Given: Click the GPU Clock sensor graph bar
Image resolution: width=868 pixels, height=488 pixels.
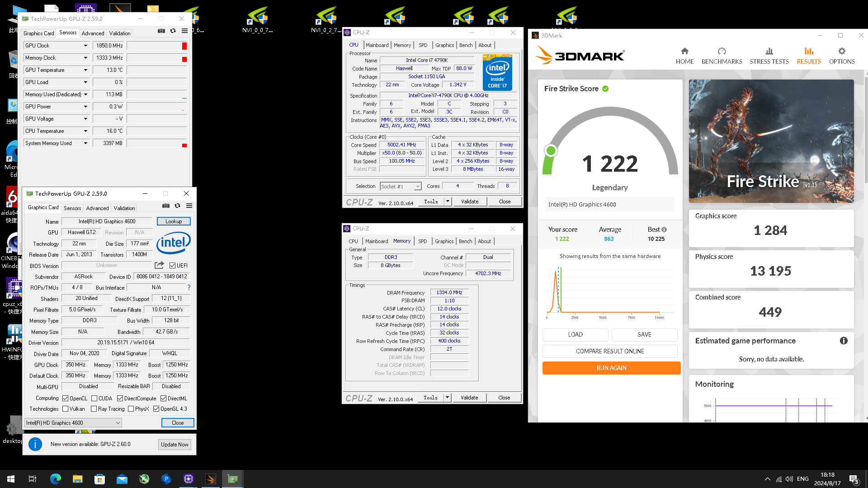Looking at the screenshot, I should [x=157, y=46].
